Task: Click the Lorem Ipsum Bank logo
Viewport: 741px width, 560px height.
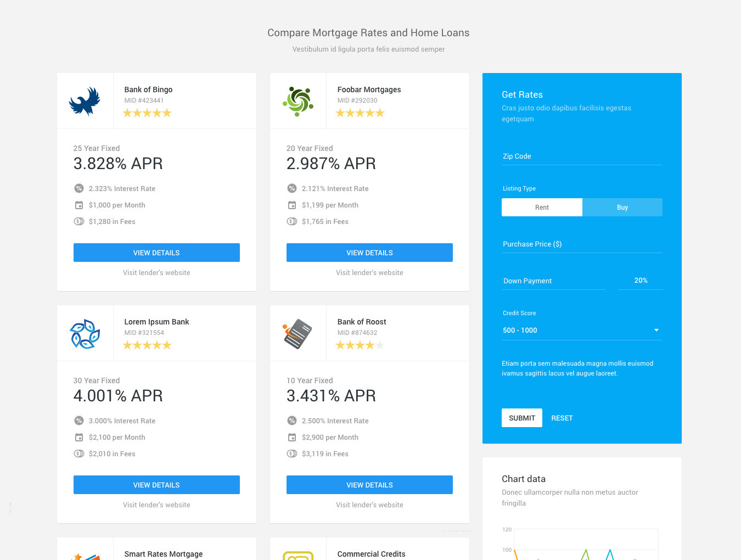Action: click(85, 333)
